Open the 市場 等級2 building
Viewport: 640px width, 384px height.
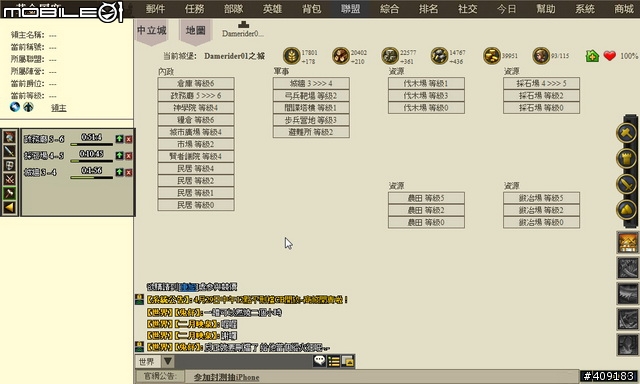[196, 144]
